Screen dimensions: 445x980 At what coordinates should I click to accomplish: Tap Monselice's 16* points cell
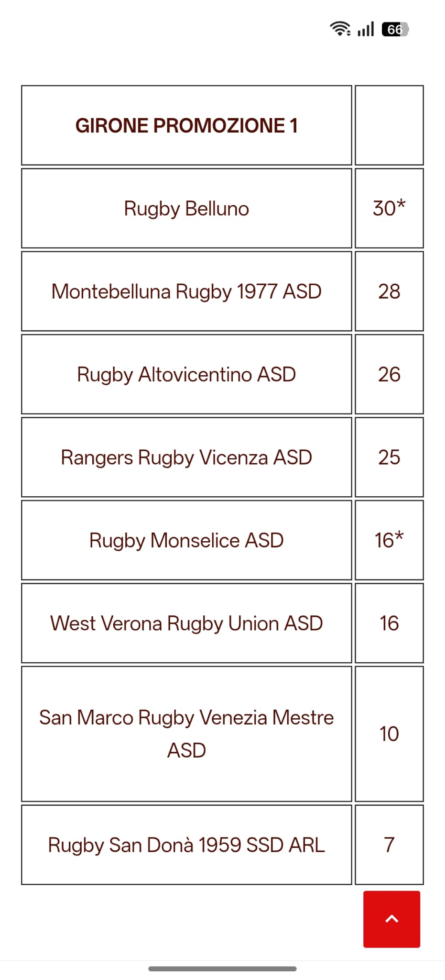[x=389, y=540]
